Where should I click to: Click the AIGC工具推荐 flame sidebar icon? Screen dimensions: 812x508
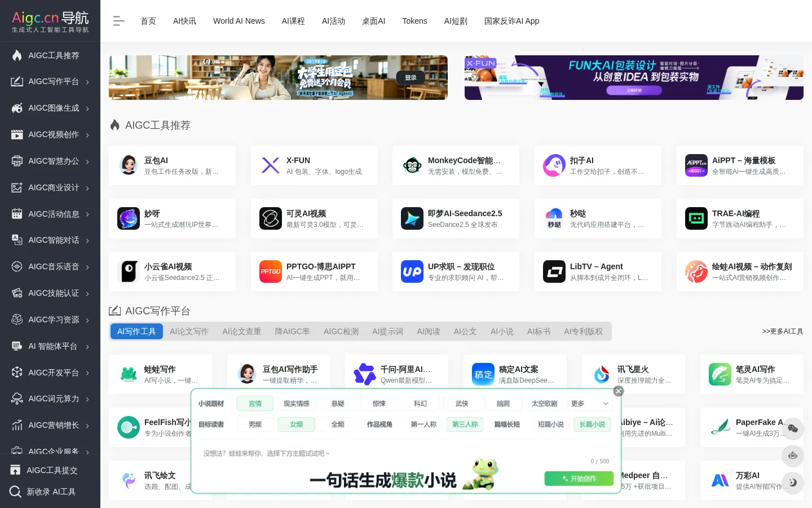click(x=17, y=55)
